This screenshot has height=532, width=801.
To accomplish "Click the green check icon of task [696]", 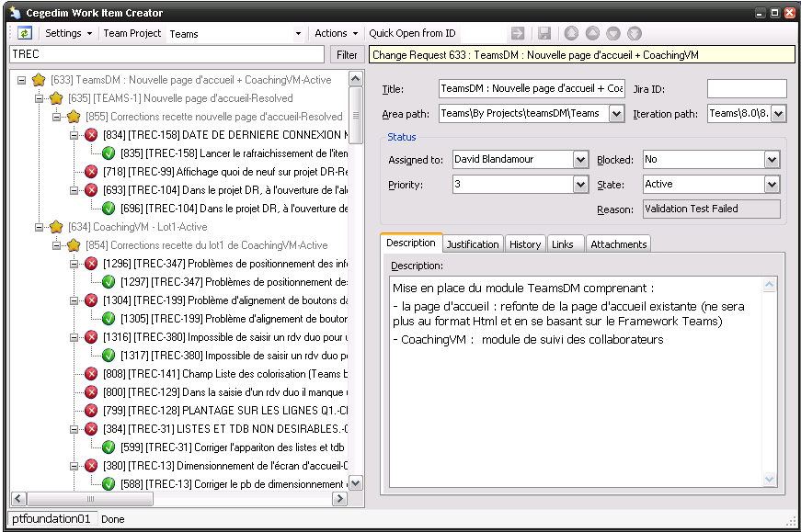I will point(109,209).
